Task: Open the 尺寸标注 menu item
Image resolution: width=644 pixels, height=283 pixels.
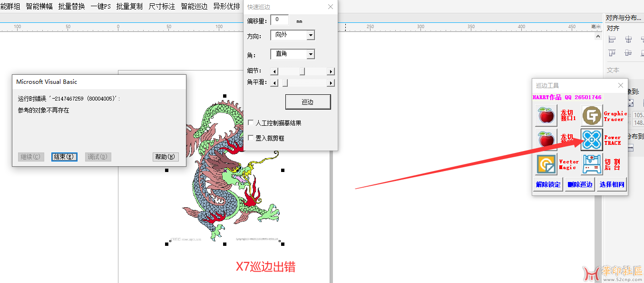Action: point(162,6)
